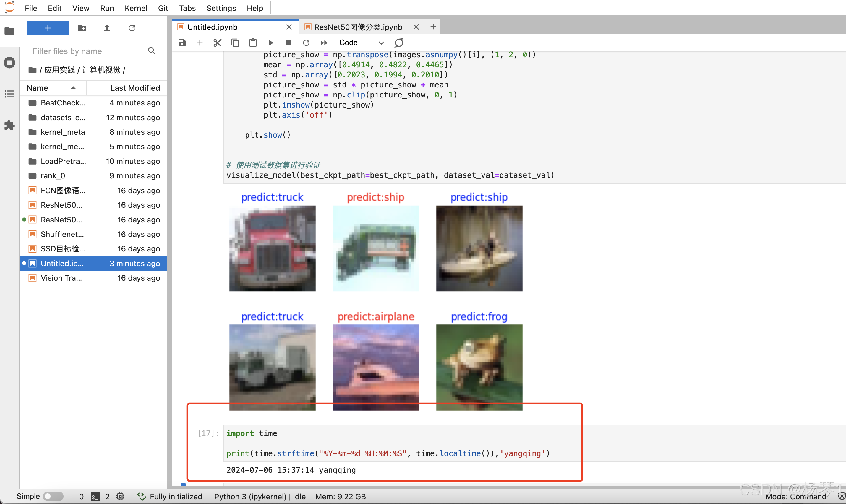846x504 pixels.
Task: Open the datasets-c... folder
Action: pyautogui.click(x=63, y=118)
